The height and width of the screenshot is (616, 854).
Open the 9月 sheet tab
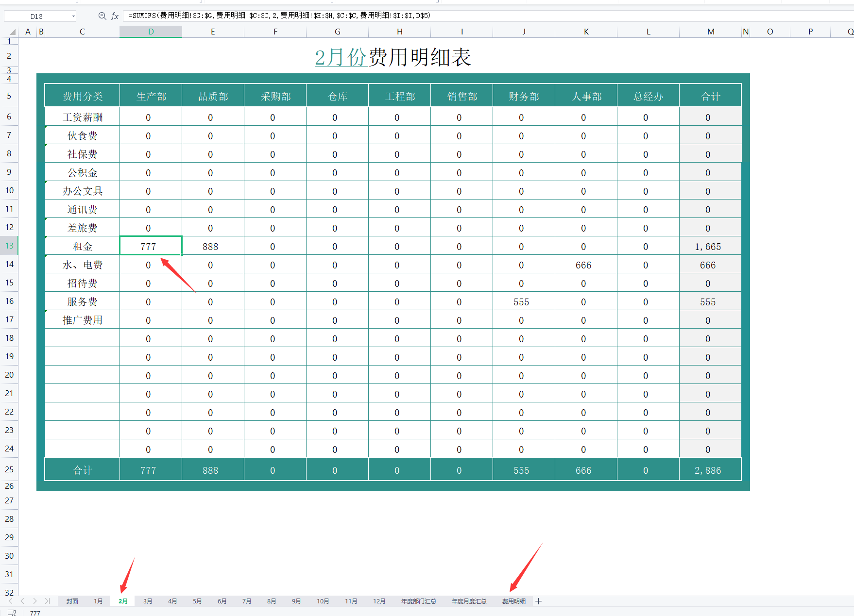pyautogui.click(x=296, y=601)
